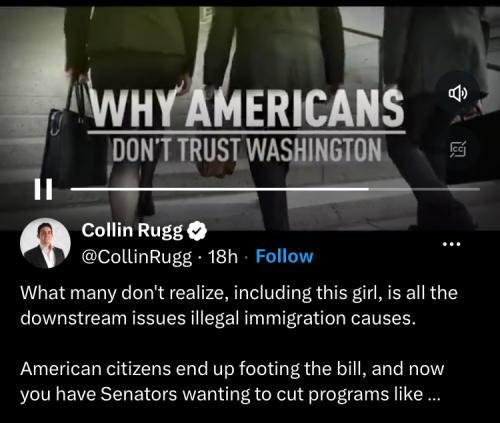Click the current playhead position on the timeline
Viewport: 500px width, 423px height.
[x=369, y=189]
